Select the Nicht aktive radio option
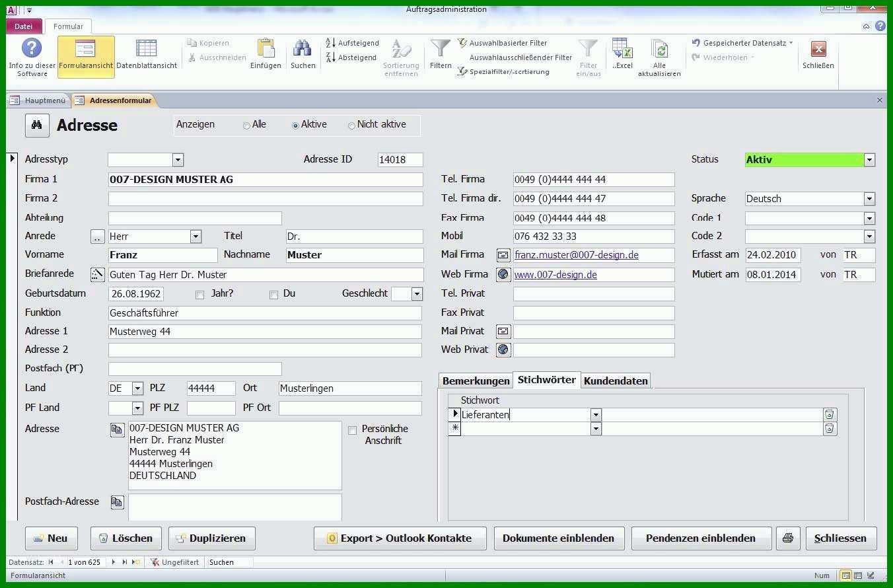Viewport: 893px width, 588px height. click(351, 126)
